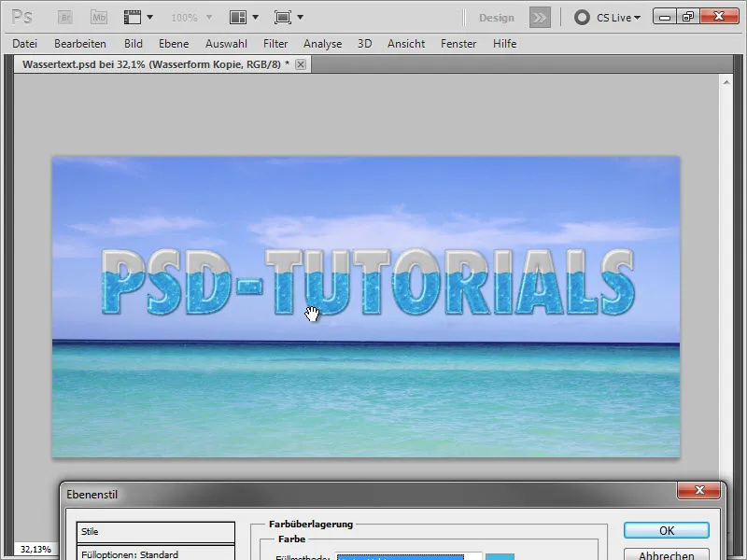The height and width of the screenshot is (560, 747).
Task: Open the Auswahl menu
Action: [226, 44]
